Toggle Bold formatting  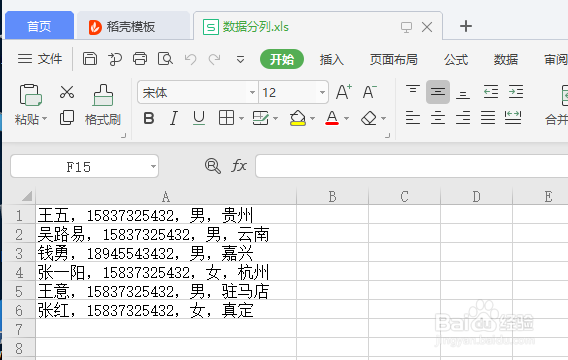pyautogui.click(x=149, y=118)
